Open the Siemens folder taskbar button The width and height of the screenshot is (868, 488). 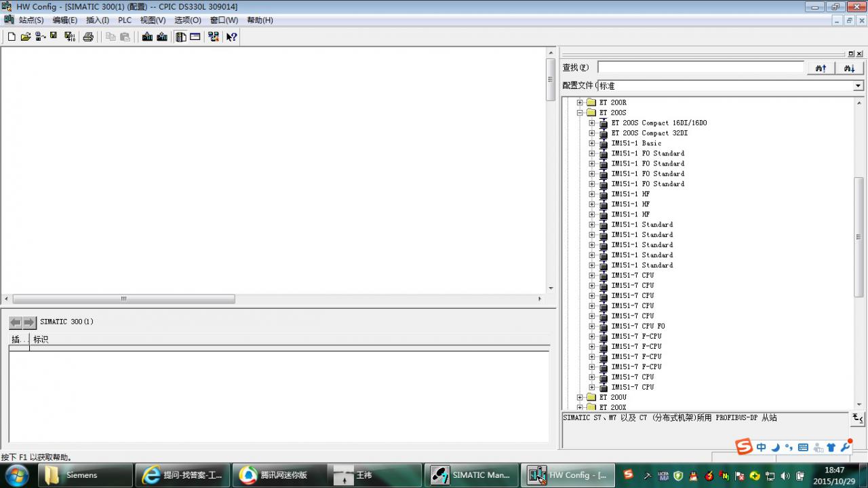[86, 475]
